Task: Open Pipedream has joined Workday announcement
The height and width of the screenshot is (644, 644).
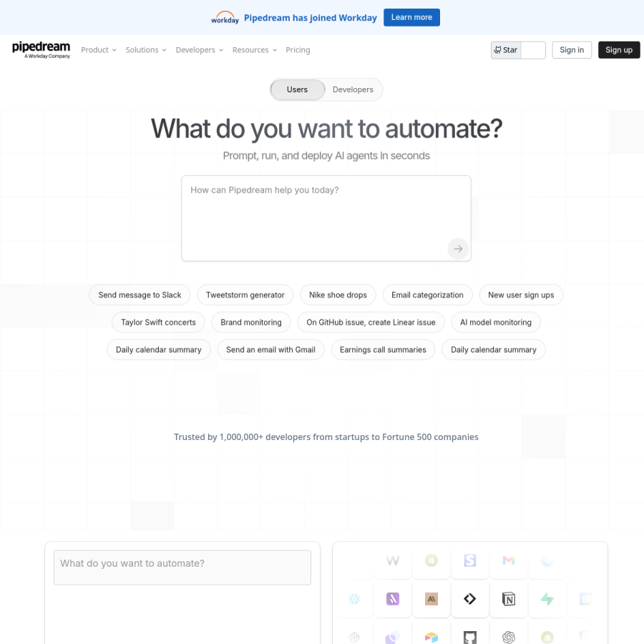Action: (310, 18)
